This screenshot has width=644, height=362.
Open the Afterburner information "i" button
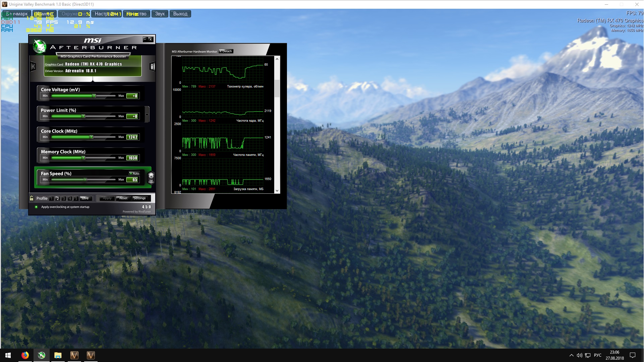pyautogui.click(x=152, y=66)
